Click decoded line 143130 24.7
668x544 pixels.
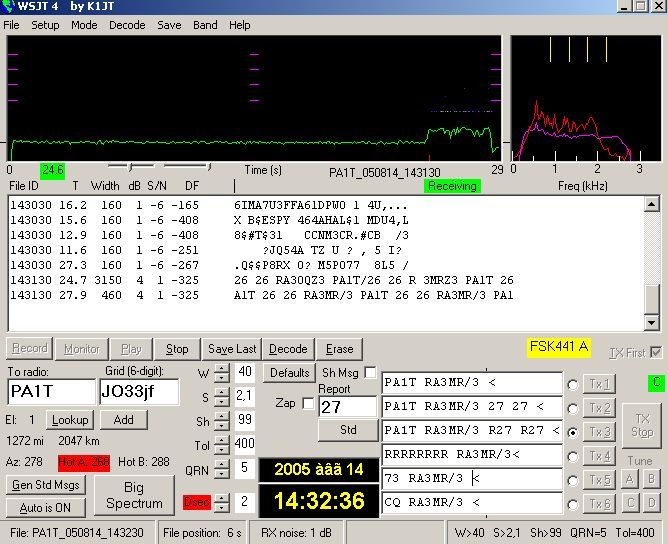262,280
